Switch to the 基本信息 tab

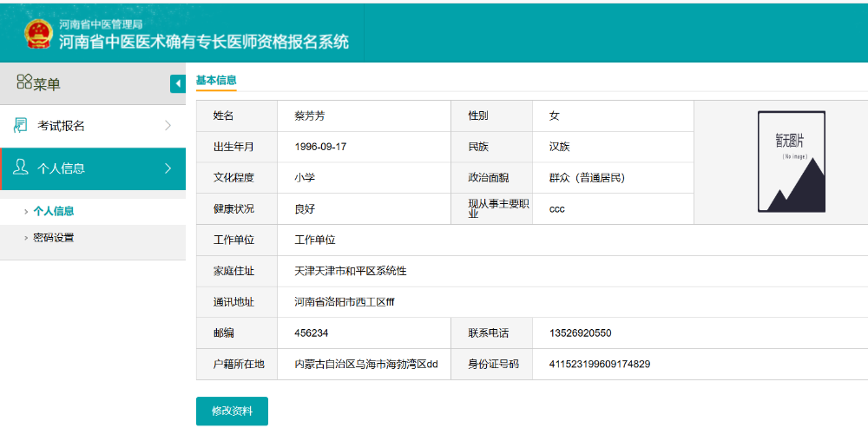click(x=216, y=80)
